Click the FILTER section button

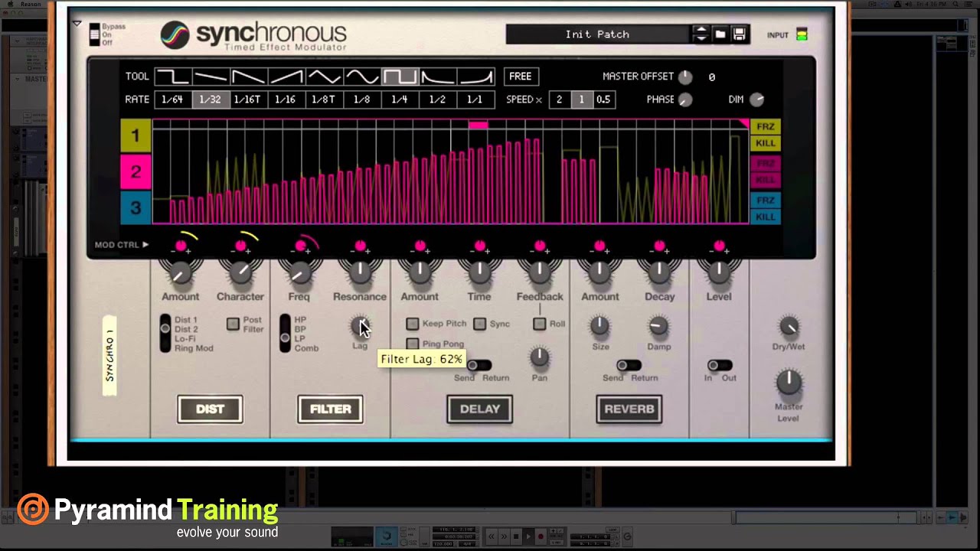(x=330, y=409)
